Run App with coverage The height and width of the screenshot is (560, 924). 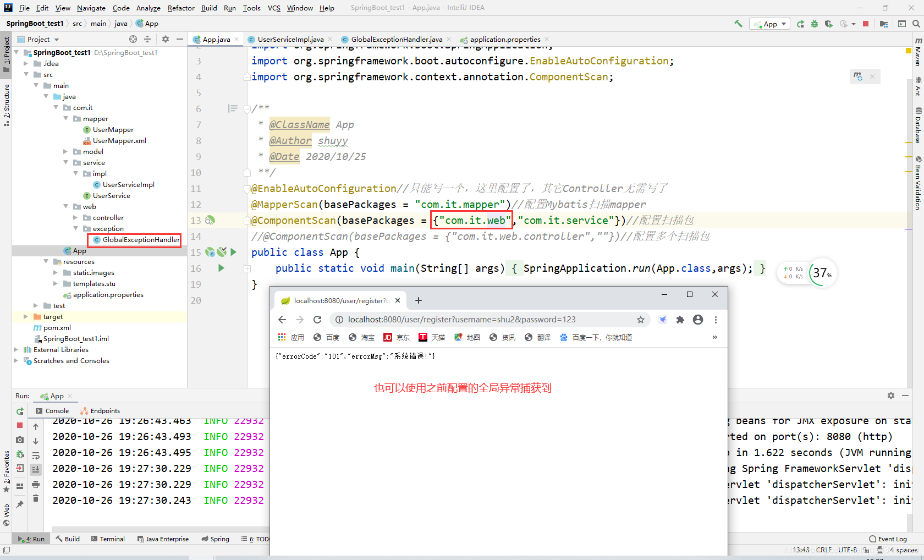(x=828, y=24)
